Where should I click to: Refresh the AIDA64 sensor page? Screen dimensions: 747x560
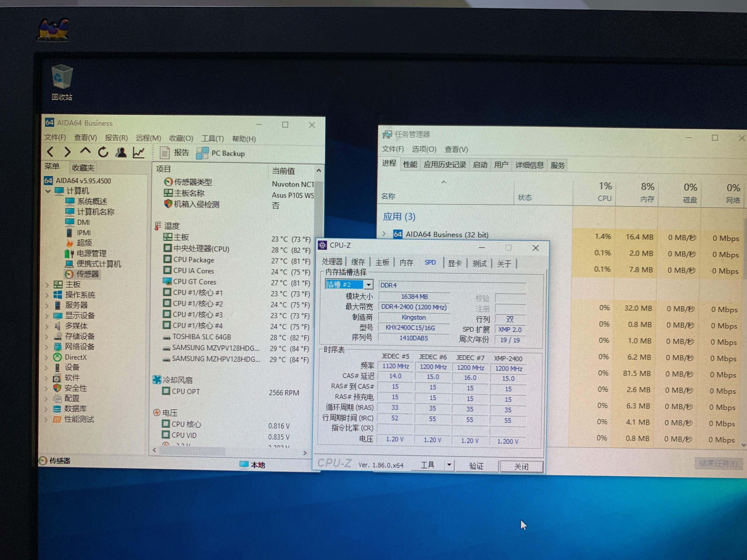[x=103, y=152]
